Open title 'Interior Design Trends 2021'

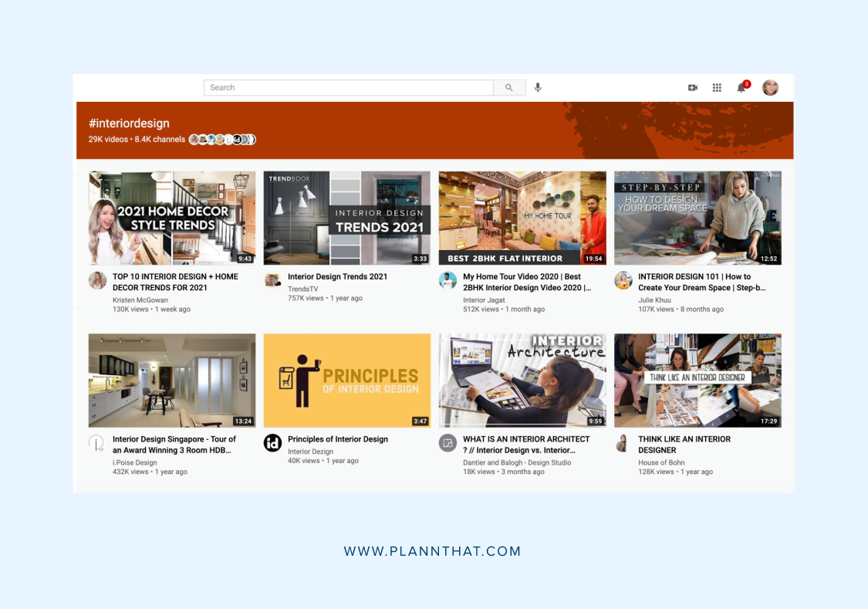pyautogui.click(x=338, y=276)
